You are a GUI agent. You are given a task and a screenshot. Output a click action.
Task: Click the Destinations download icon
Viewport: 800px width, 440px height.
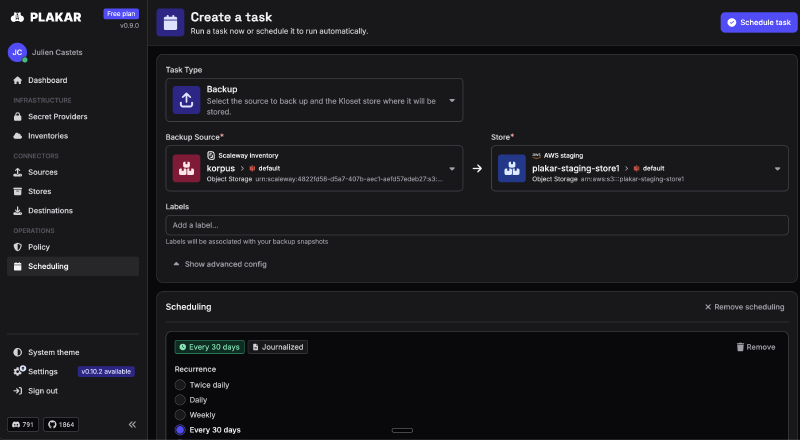click(17, 210)
